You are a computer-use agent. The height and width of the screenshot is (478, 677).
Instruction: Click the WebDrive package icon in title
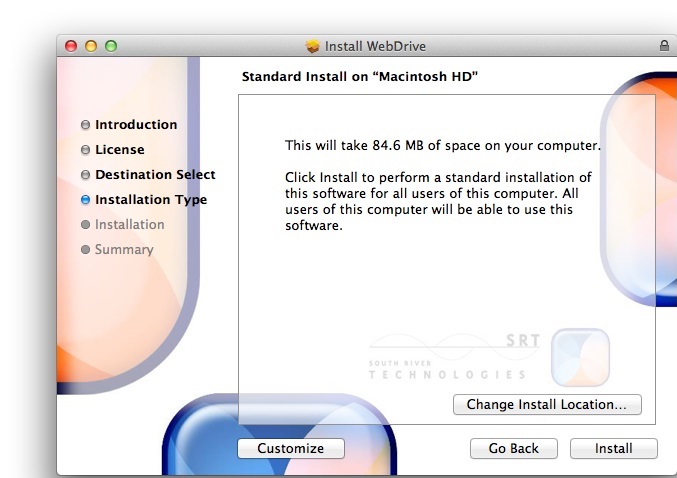[x=312, y=46]
